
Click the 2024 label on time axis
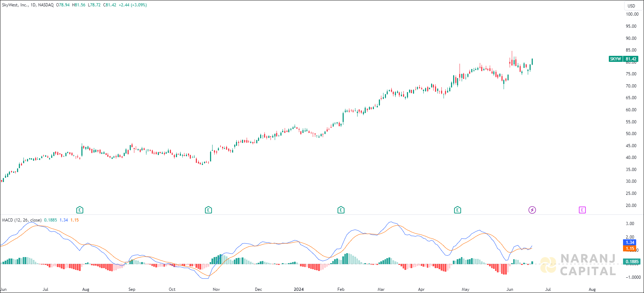(x=299, y=289)
